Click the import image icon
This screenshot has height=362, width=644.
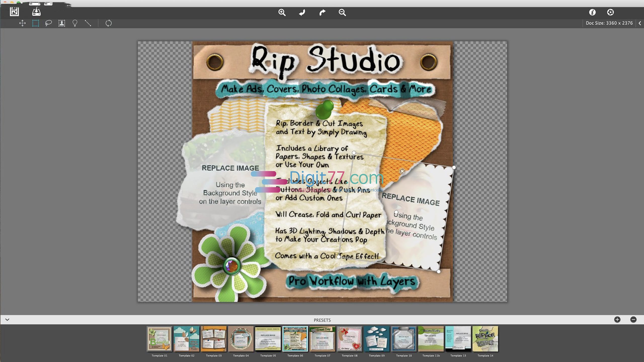pos(36,11)
